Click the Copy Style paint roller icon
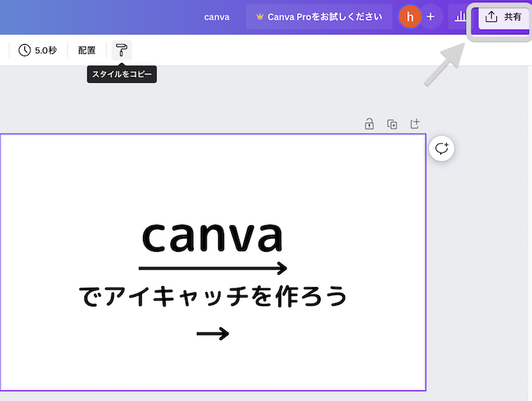This screenshot has width=532, height=401. [122, 50]
